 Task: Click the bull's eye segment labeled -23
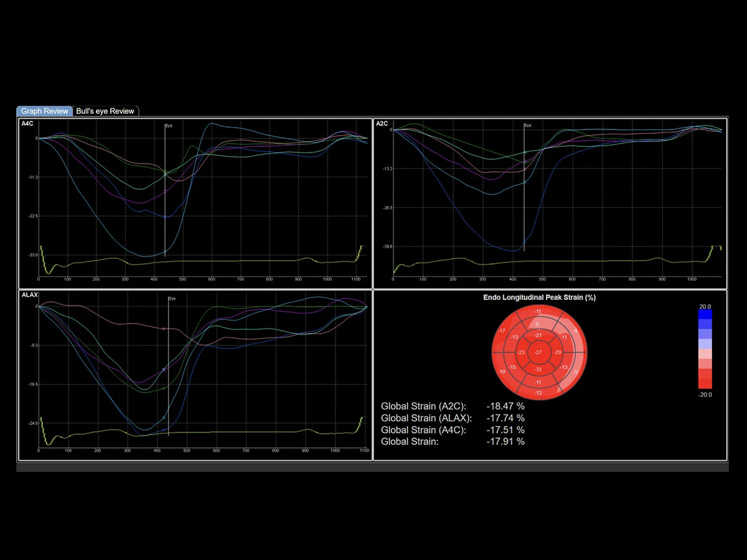(x=520, y=353)
